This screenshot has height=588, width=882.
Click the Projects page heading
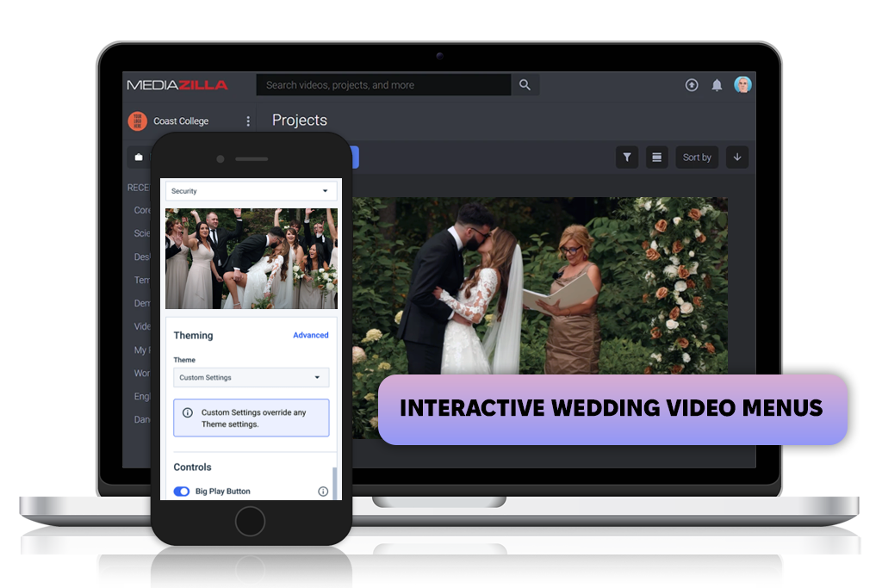click(x=299, y=120)
